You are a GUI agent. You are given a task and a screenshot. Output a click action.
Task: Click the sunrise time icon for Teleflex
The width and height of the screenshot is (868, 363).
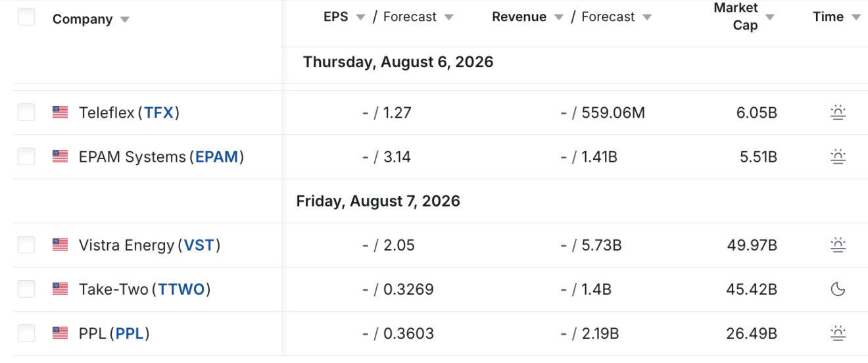[838, 113]
